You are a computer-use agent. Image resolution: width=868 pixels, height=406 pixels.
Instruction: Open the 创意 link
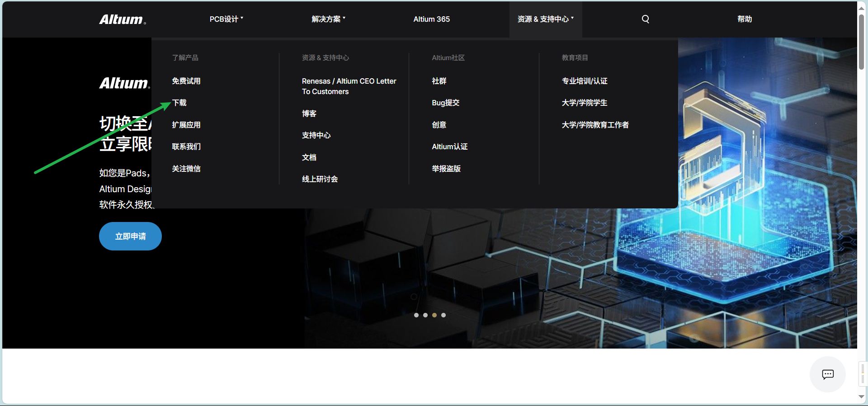click(439, 125)
